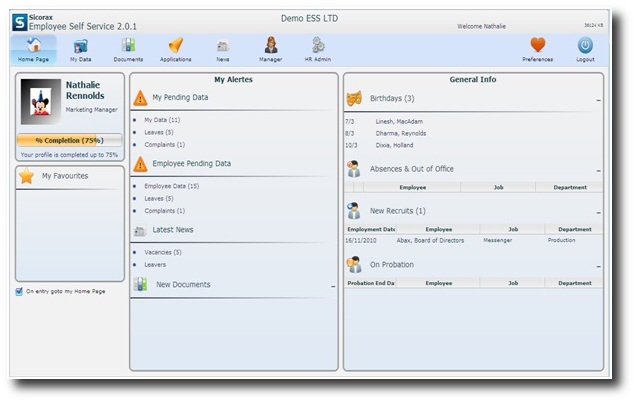Go to the Home Page tab
635x402 pixels.
click(33, 46)
